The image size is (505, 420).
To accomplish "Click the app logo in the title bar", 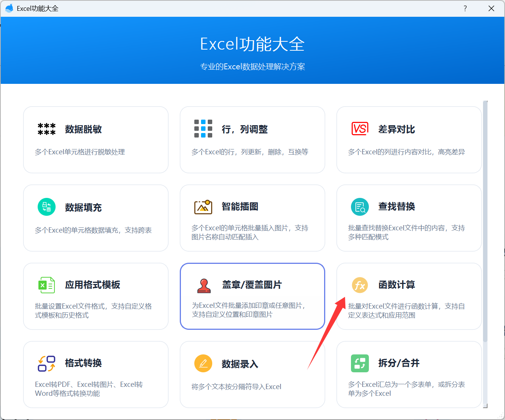I will (x=9, y=8).
